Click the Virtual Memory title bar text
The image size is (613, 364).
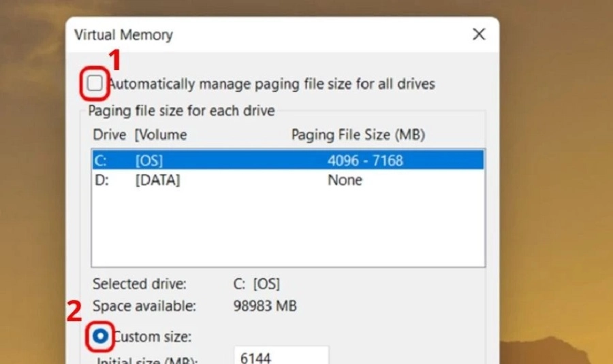123,35
